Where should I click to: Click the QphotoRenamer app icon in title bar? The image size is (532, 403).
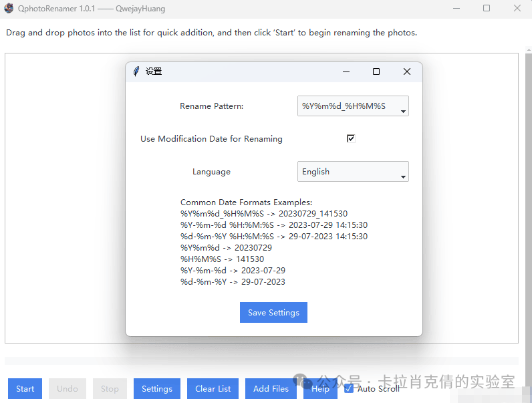click(9, 9)
